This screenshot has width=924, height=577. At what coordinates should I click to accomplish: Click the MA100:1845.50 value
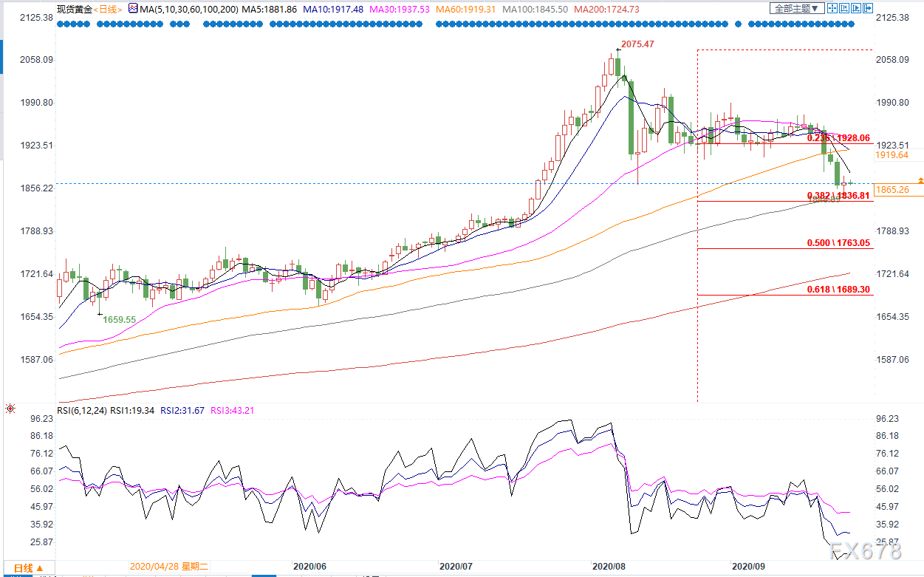coord(535,10)
